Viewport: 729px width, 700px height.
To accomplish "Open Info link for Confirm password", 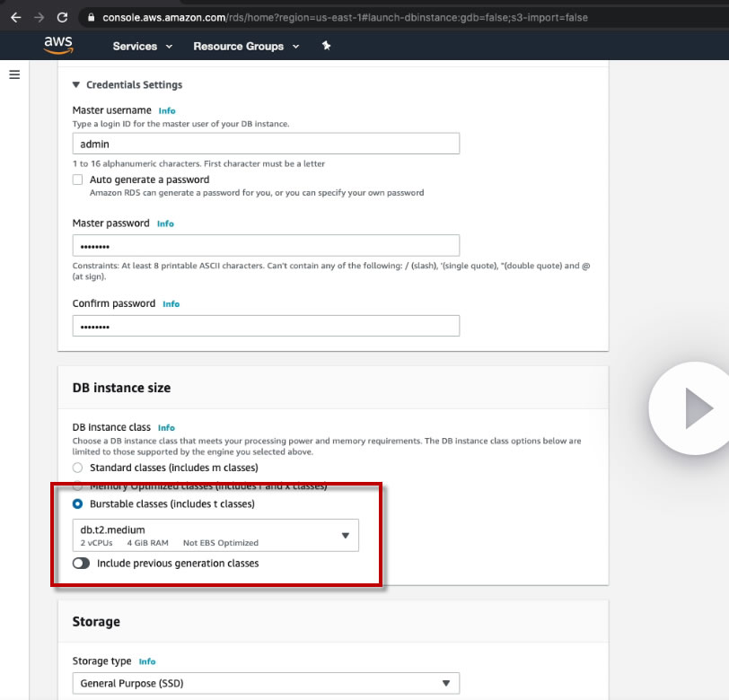I will coord(171,304).
